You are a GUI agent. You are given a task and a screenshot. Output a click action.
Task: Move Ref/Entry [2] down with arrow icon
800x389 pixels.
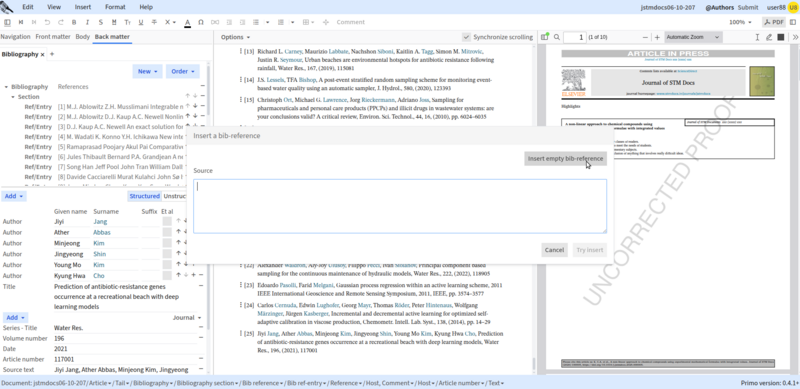coord(195,116)
